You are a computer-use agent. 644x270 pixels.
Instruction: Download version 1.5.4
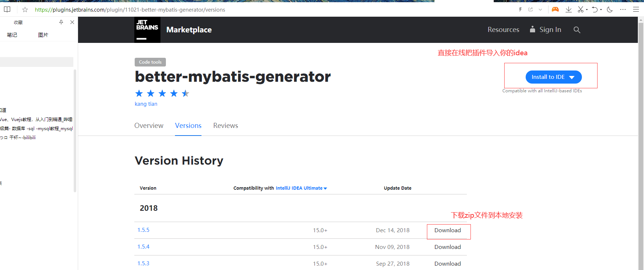tap(448, 247)
